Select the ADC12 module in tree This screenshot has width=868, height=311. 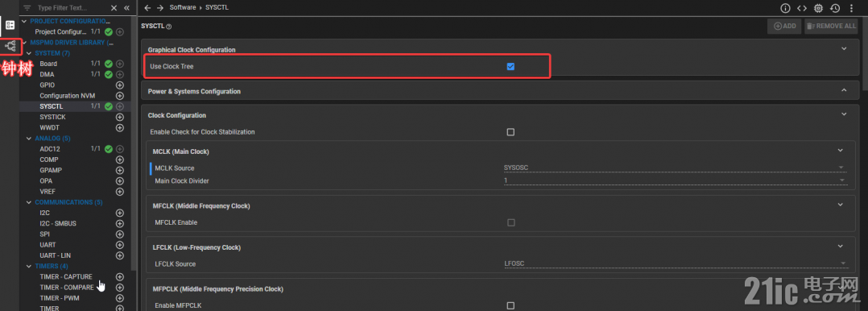49,149
